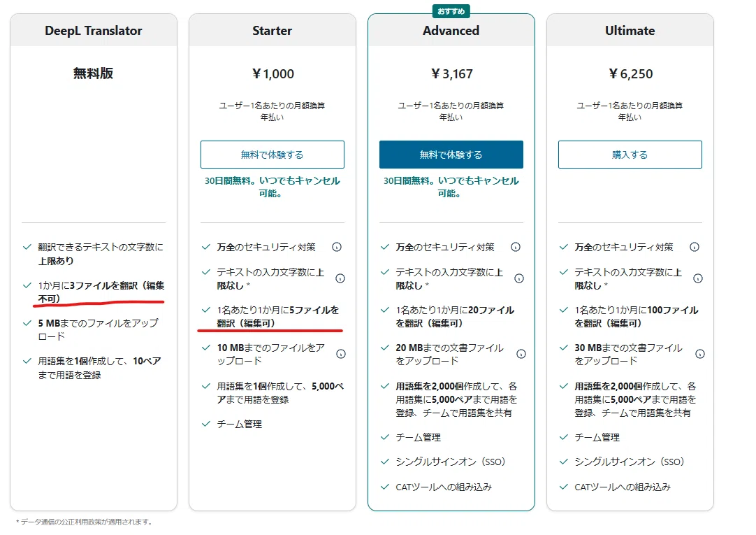Click Ultimate's 用語集を2,000個作成 item
The height and width of the screenshot is (535, 756).
coord(635,399)
